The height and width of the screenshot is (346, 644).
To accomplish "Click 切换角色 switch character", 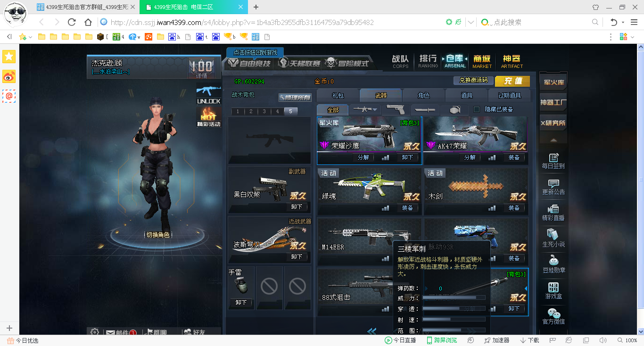I will (157, 235).
